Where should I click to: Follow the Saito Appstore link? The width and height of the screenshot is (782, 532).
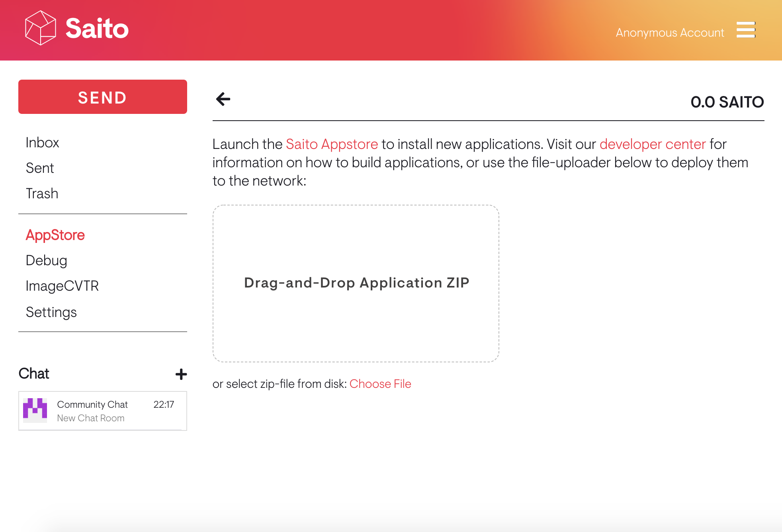332,144
